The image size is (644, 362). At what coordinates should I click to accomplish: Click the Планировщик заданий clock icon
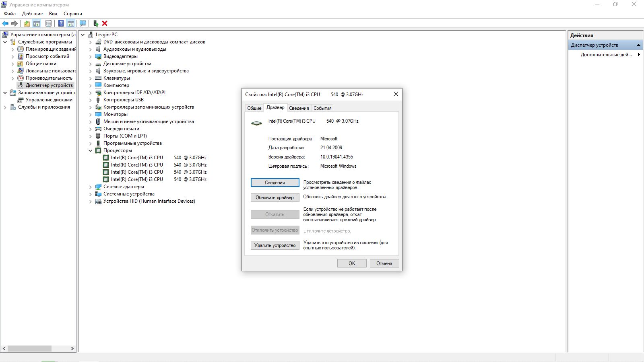pyautogui.click(x=21, y=49)
